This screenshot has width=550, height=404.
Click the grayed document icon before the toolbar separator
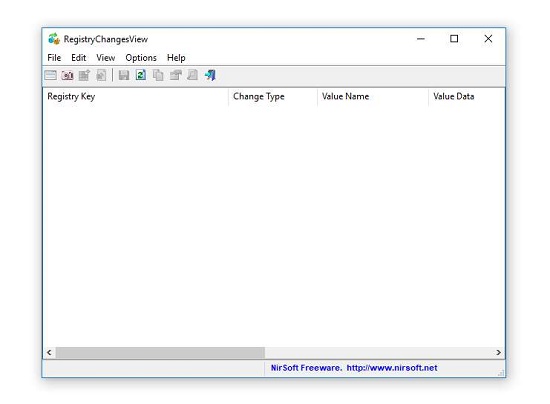click(x=101, y=75)
